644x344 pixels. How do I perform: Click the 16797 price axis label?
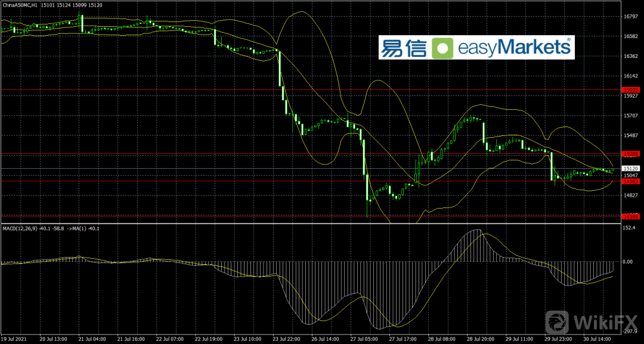tap(630, 17)
